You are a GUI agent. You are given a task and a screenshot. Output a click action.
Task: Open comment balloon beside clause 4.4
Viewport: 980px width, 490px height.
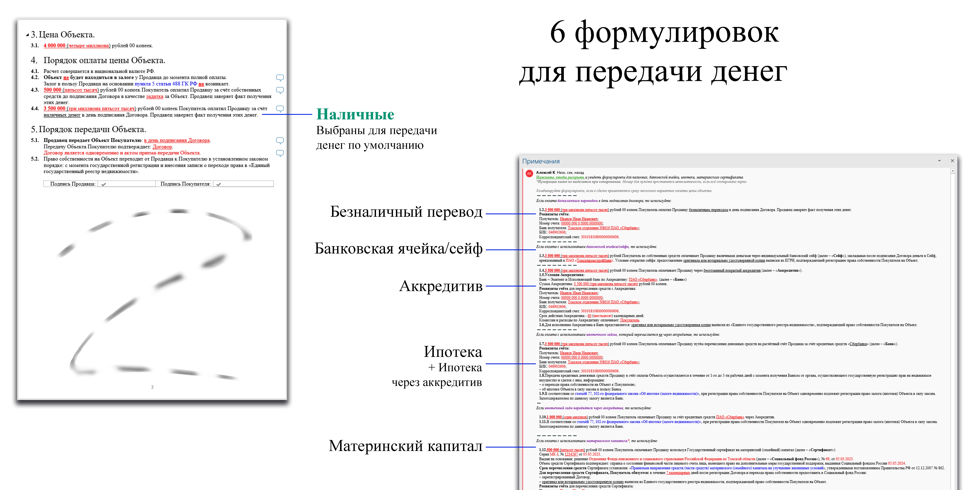(x=280, y=109)
